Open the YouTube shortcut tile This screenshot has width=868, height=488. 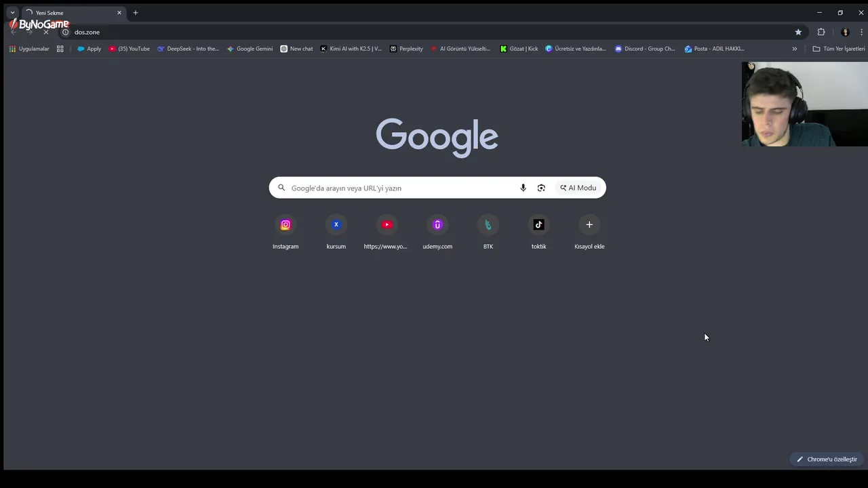pyautogui.click(x=387, y=232)
